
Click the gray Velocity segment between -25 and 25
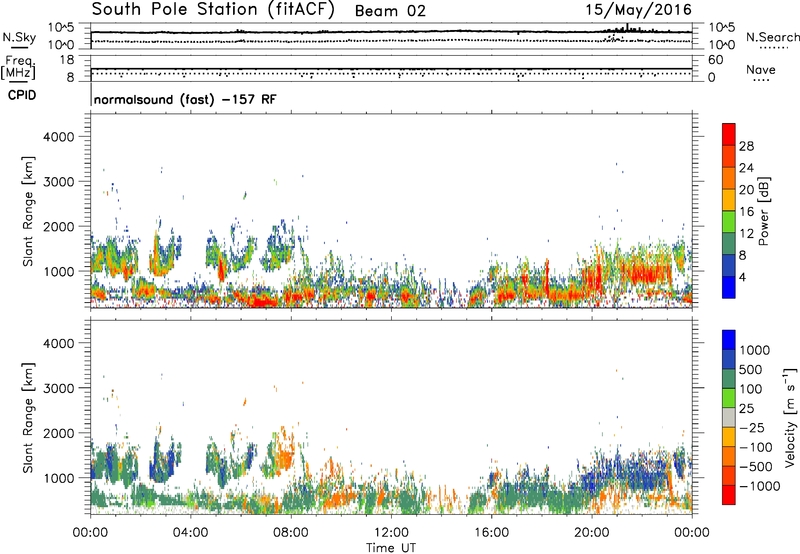[729, 417]
